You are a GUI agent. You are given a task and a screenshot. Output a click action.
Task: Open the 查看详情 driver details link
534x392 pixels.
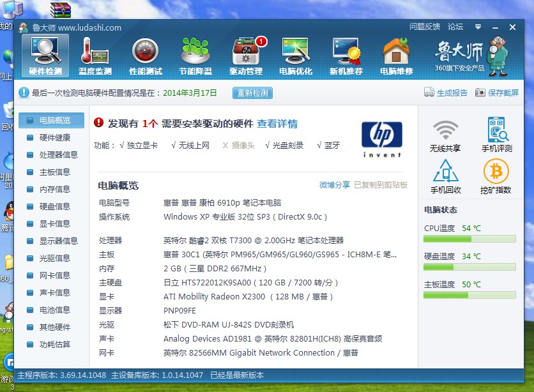click(277, 123)
